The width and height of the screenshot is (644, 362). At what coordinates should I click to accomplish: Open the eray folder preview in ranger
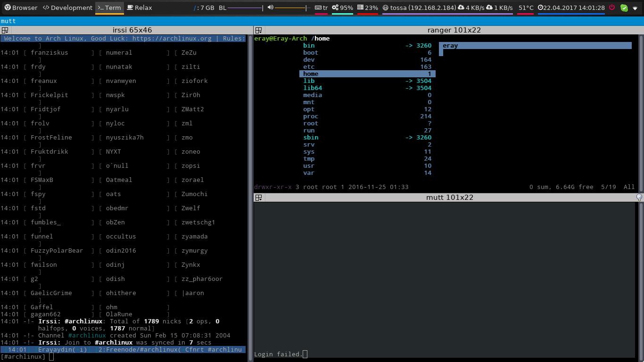pyautogui.click(x=535, y=46)
